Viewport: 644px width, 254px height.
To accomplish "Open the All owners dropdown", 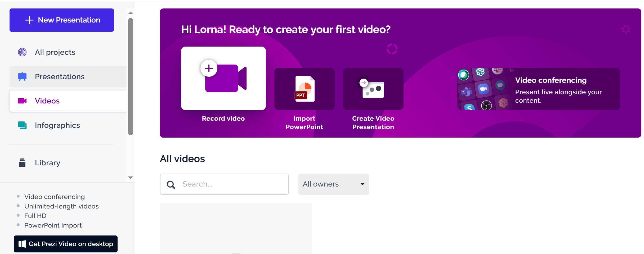I will (x=333, y=184).
